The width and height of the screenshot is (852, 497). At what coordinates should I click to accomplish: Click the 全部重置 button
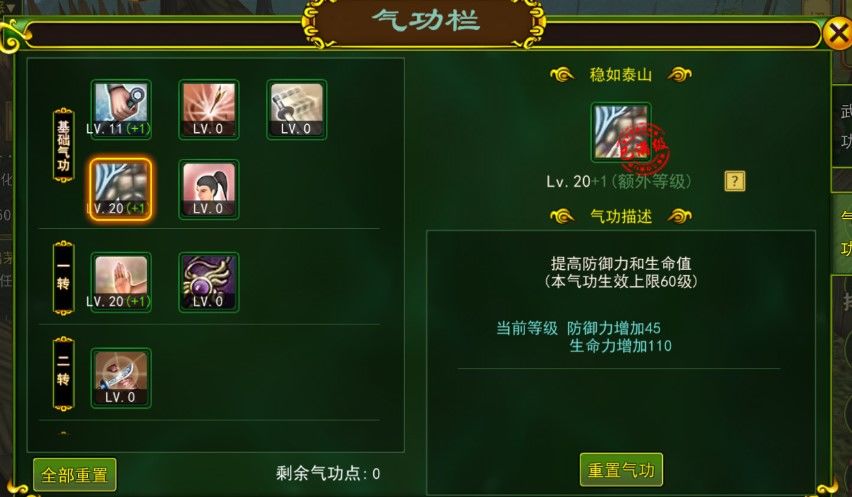(74, 475)
